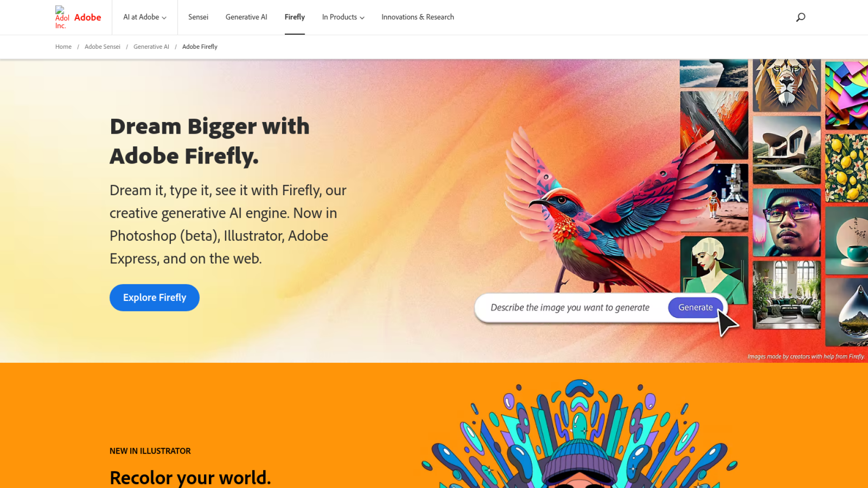This screenshot has width=868, height=488.
Task: Open the Sensei nav item
Action: pyautogui.click(x=198, y=17)
